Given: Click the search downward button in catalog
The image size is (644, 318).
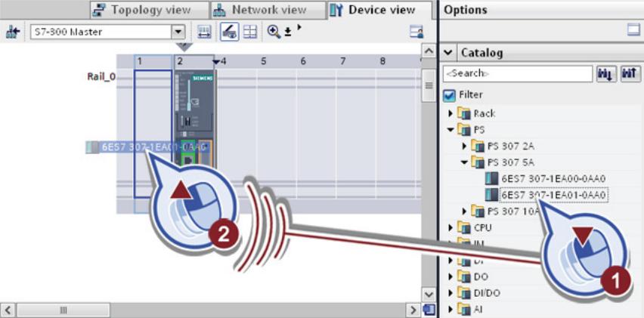Looking at the screenshot, I should coord(606,73).
